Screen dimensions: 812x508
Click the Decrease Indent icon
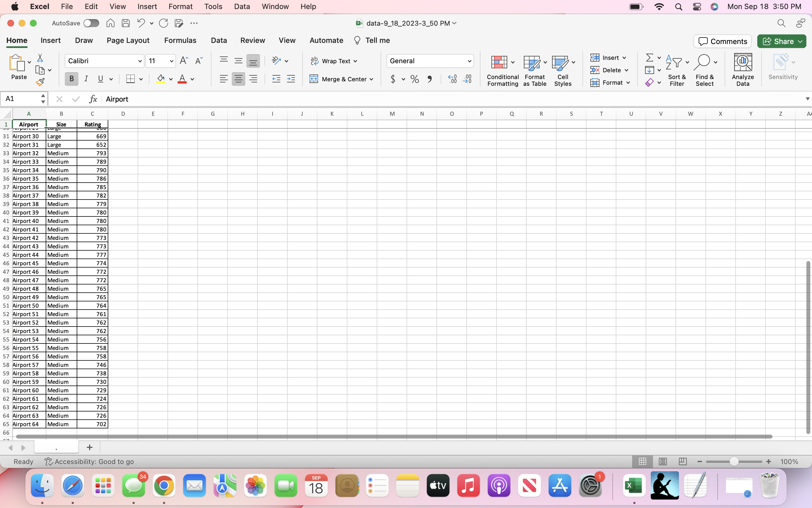[276, 79]
